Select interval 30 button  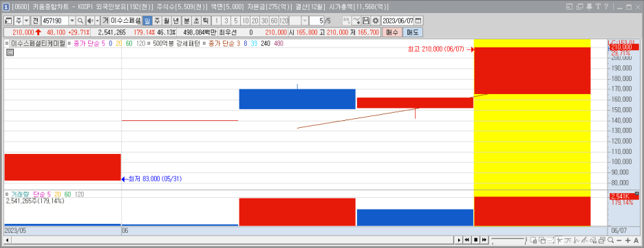click(264, 21)
